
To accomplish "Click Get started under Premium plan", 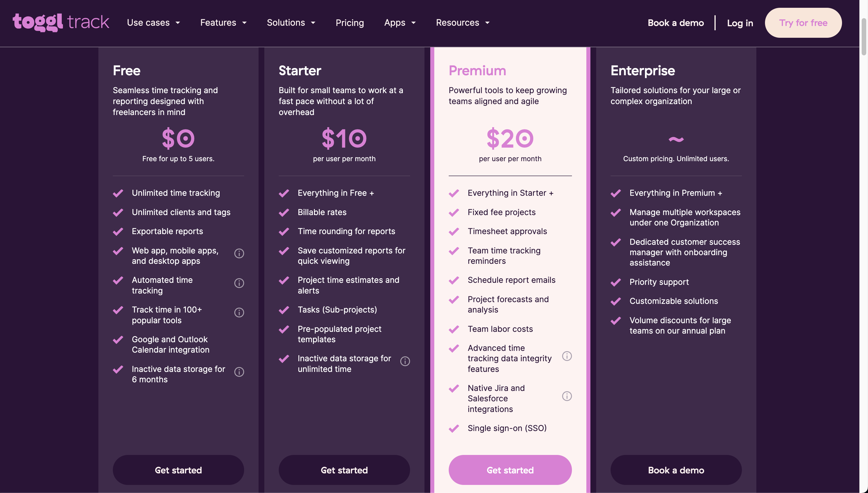I will (510, 470).
